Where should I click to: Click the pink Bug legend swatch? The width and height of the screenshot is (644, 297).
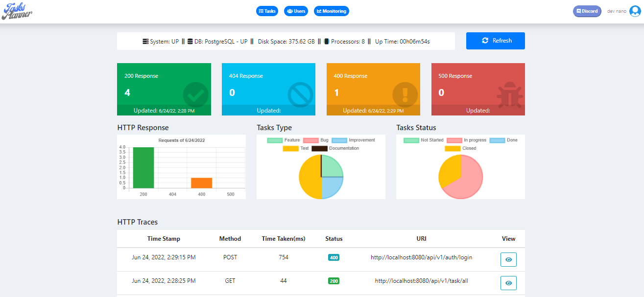[x=310, y=140]
